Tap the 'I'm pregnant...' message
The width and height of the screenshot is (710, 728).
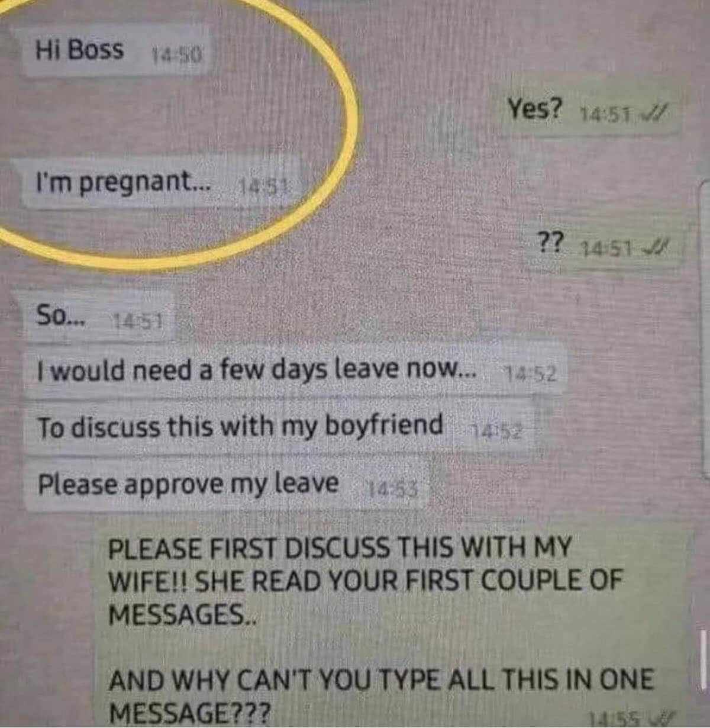[x=160, y=183]
